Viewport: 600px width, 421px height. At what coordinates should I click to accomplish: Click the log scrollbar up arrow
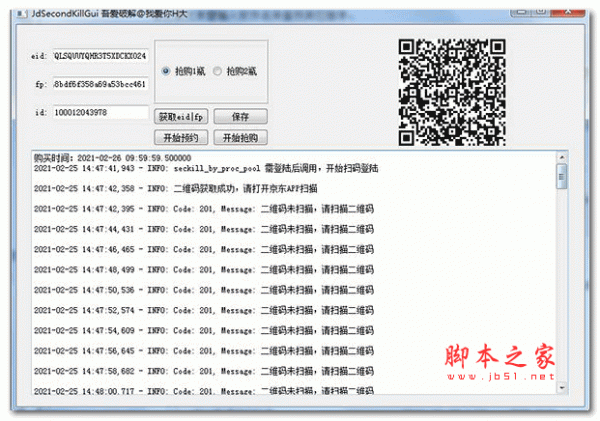(562, 157)
